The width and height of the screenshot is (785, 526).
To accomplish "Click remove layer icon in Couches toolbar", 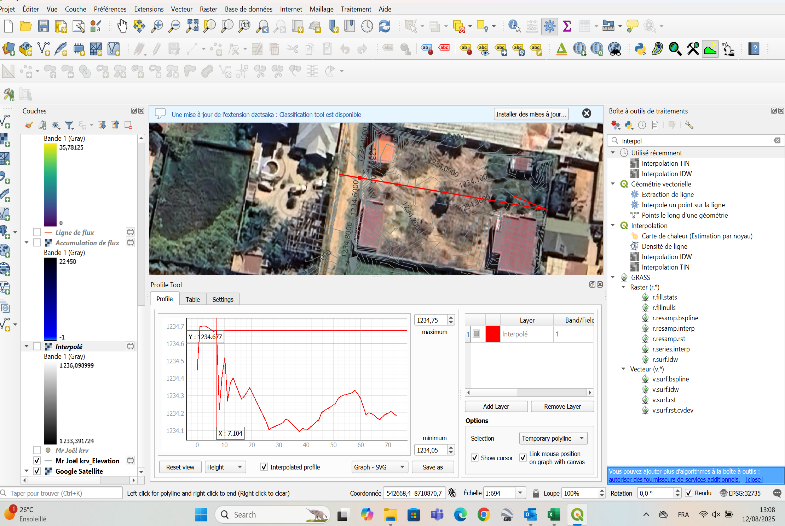I will pos(128,125).
